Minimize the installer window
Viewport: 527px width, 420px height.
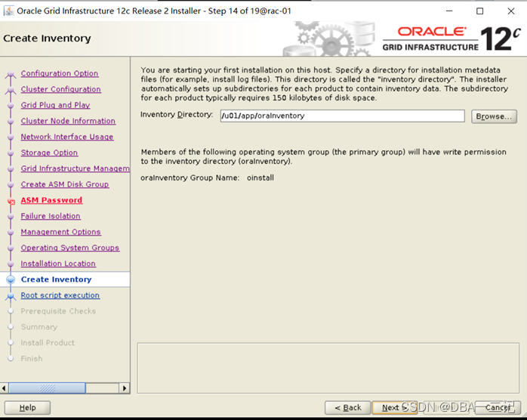pos(449,11)
